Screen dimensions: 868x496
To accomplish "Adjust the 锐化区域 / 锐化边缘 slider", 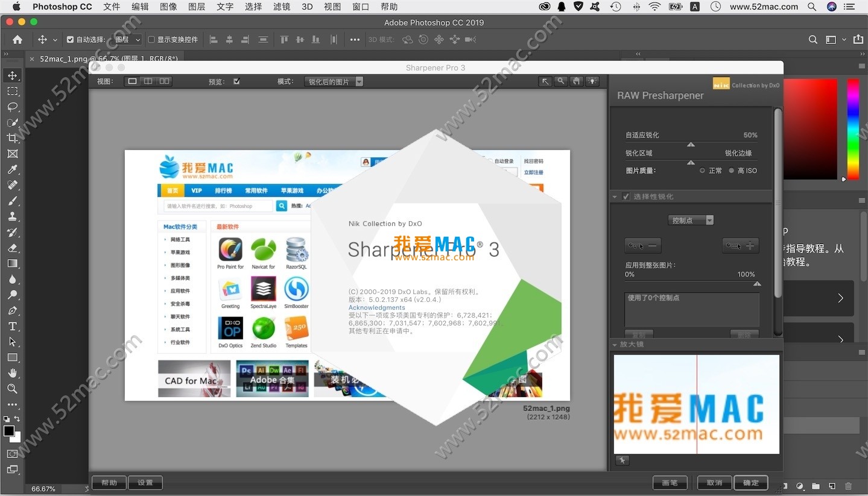I will (x=691, y=163).
